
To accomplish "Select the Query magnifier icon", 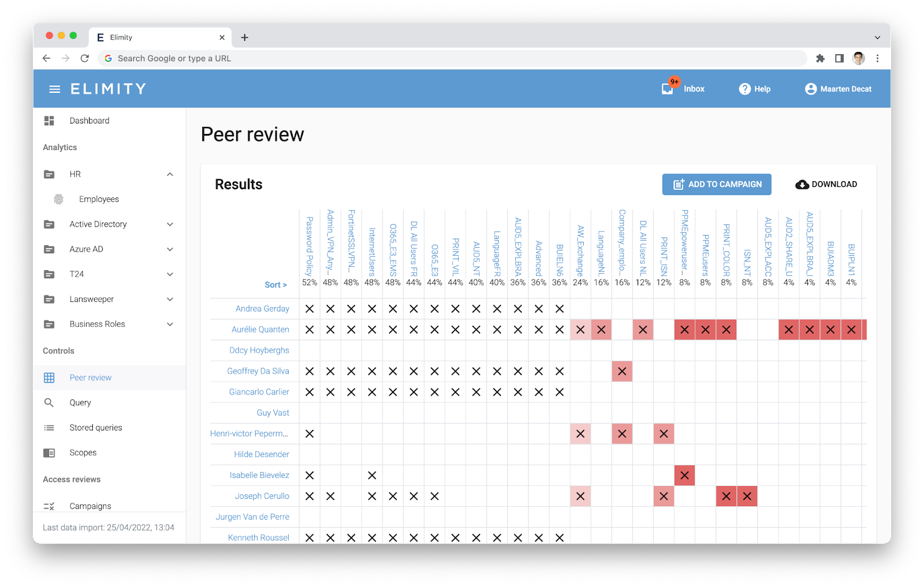I will (x=49, y=402).
